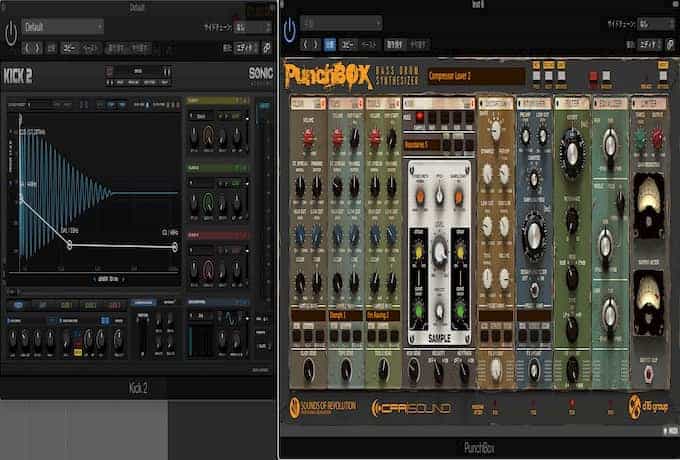The height and width of the screenshot is (460, 680).
Task: Click the lit red mode button in PunchBox sample module
Action: tap(419, 117)
